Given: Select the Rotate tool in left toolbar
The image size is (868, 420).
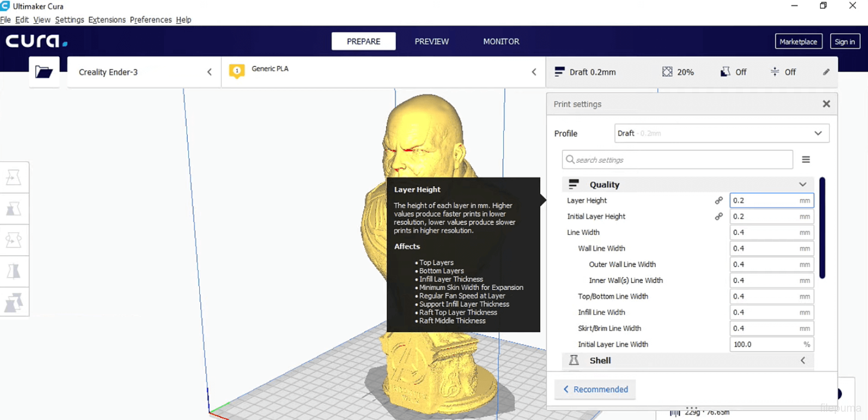Looking at the screenshot, I should tap(14, 240).
